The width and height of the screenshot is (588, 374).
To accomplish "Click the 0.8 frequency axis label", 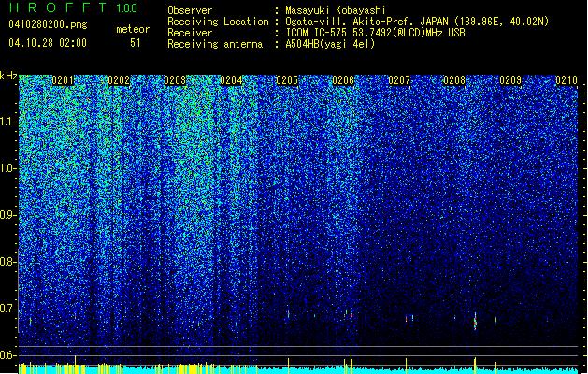I will (8, 262).
